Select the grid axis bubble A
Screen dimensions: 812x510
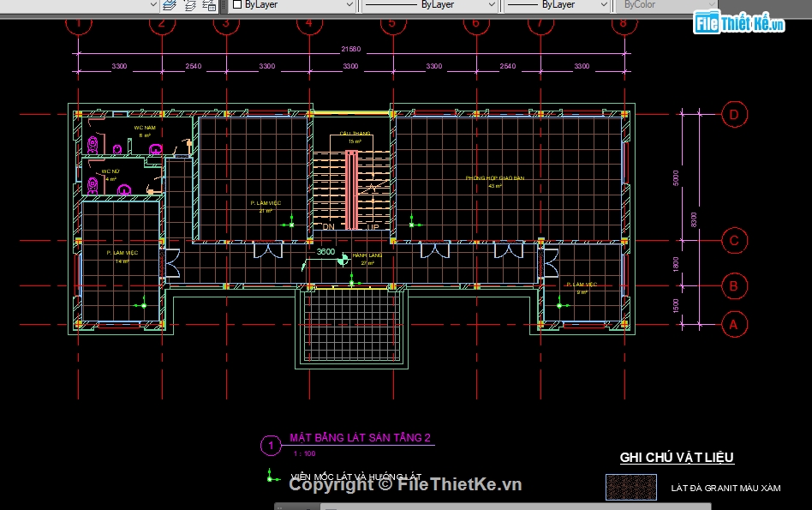734,325
